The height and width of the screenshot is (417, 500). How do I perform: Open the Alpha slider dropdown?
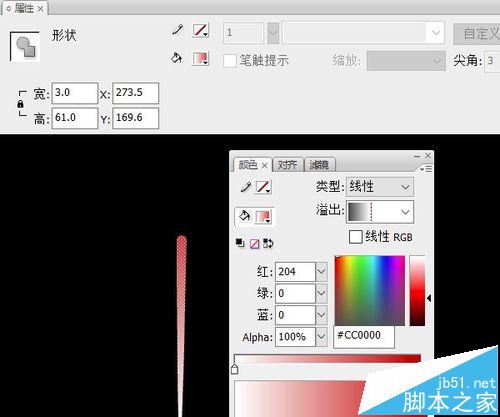point(321,337)
